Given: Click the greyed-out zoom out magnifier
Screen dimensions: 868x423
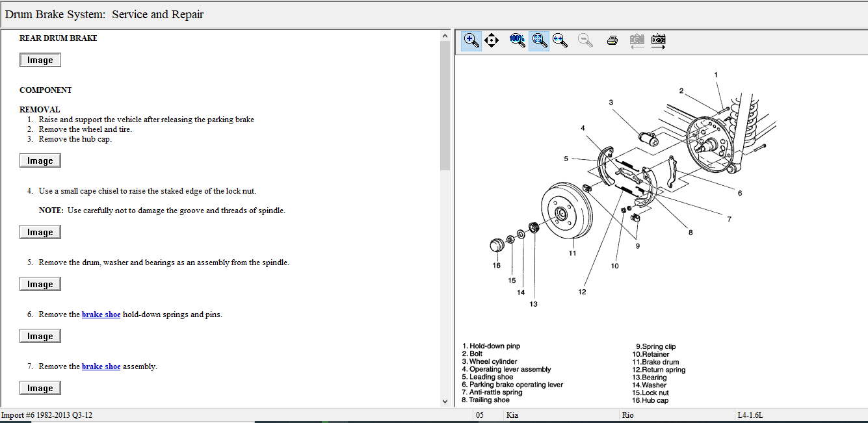Looking at the screenshot, I should 586,40.
